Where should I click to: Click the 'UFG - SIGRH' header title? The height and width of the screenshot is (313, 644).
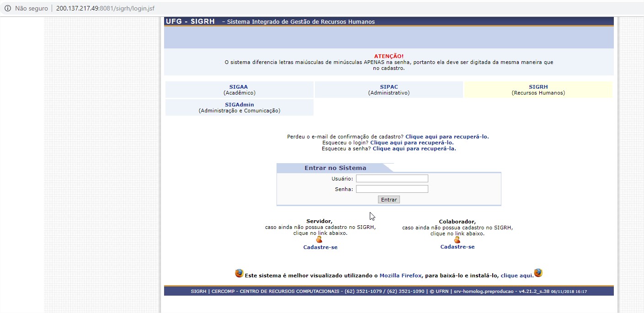coord(190,21)
